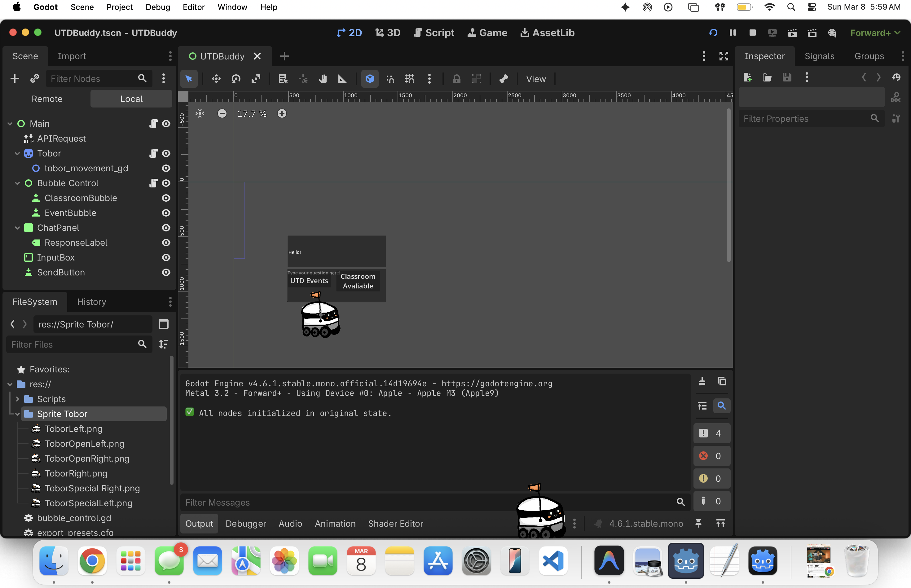
Task: Click the zoom in plus button
Action: (x=282, y=113)
